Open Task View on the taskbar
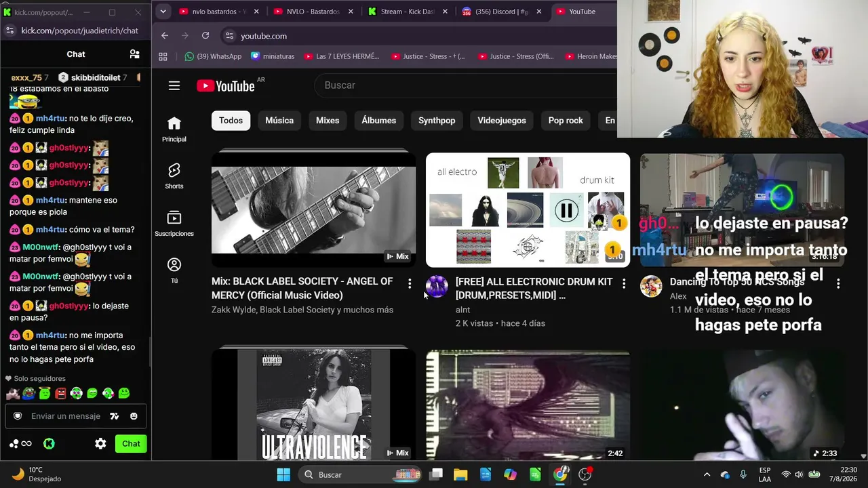Screen dimensions: 868x488 pos(436,474)
